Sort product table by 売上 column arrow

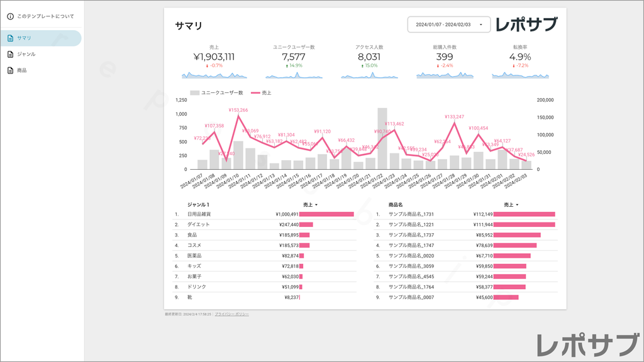(517, 205)
